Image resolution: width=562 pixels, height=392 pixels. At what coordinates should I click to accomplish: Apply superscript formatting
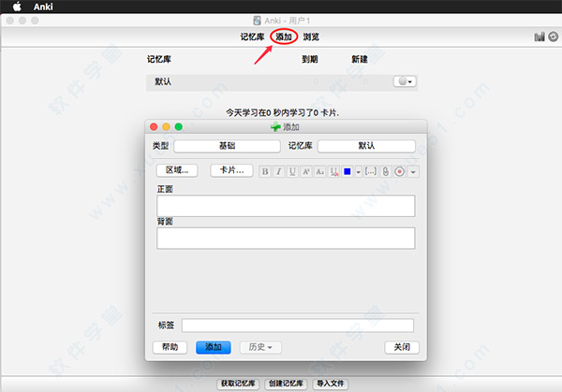[x=306, y=171]
